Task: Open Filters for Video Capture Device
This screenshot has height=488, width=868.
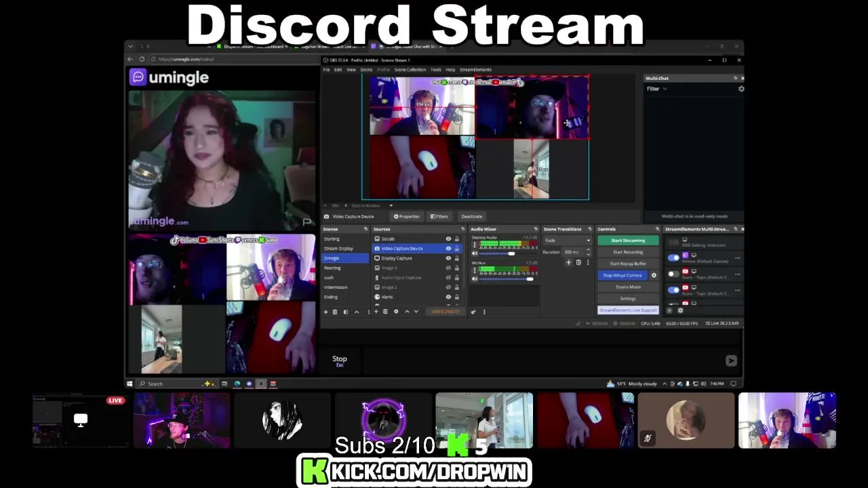Action: (439, 216)
